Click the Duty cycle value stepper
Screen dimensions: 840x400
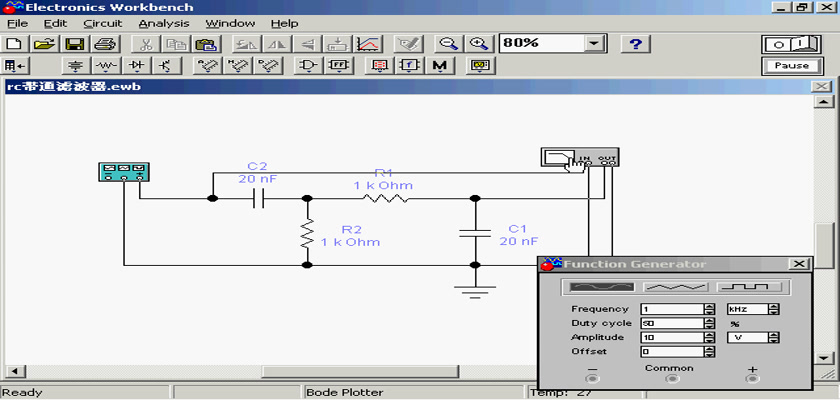(x=710, y=323)
